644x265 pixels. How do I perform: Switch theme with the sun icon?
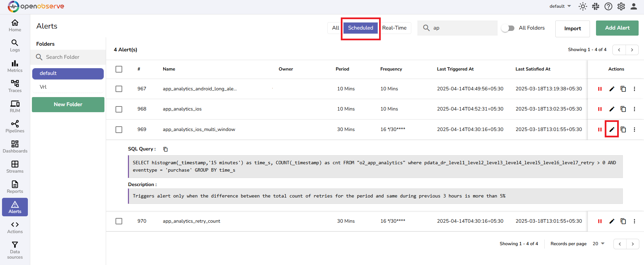click(583, 6)
